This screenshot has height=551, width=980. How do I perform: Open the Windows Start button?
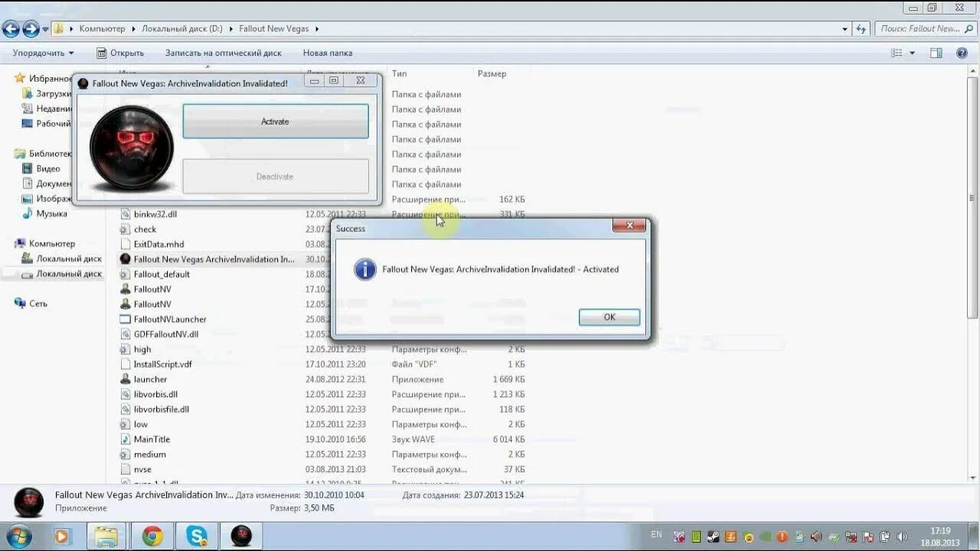(x=18, y=536)
